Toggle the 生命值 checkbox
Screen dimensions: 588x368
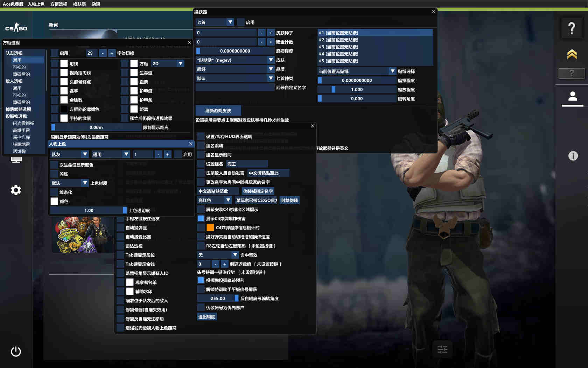pos(134,73)
